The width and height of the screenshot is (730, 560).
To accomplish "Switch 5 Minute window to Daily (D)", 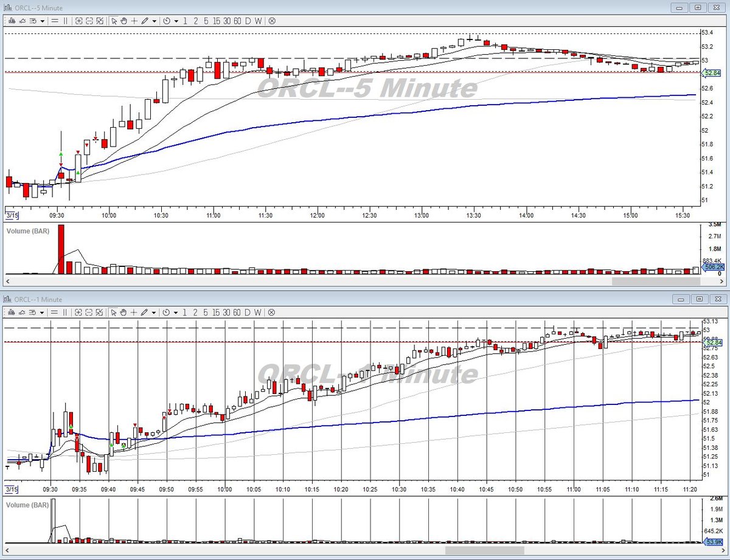I will click(248, 21).
